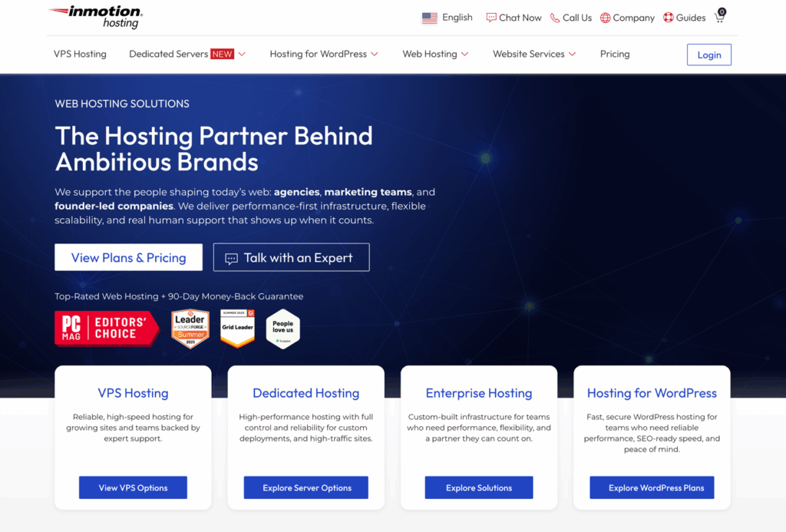Open the Pricing menu item
This screenshot has width=786, height=532.
(x=615, y=55)
